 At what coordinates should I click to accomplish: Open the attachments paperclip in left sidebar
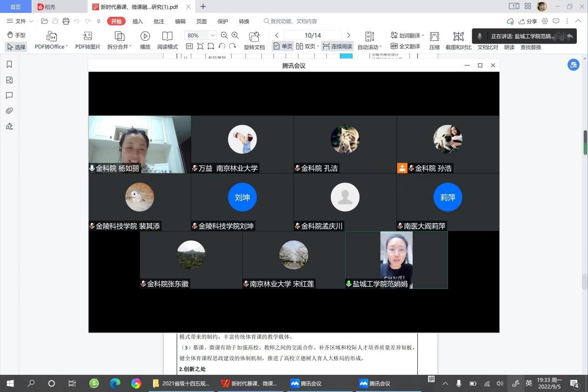coord(9,111)
